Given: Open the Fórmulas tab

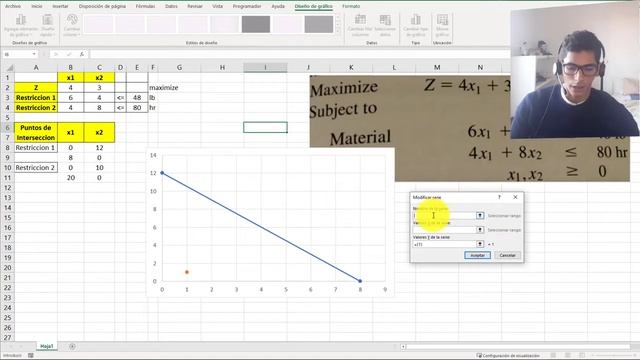Looking at the screenshot, I should [145, 6].
